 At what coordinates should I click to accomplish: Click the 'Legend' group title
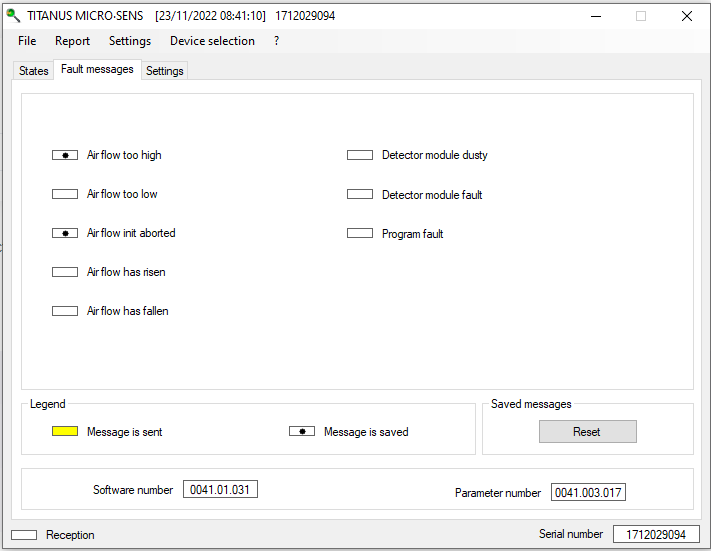coord(48,404)
